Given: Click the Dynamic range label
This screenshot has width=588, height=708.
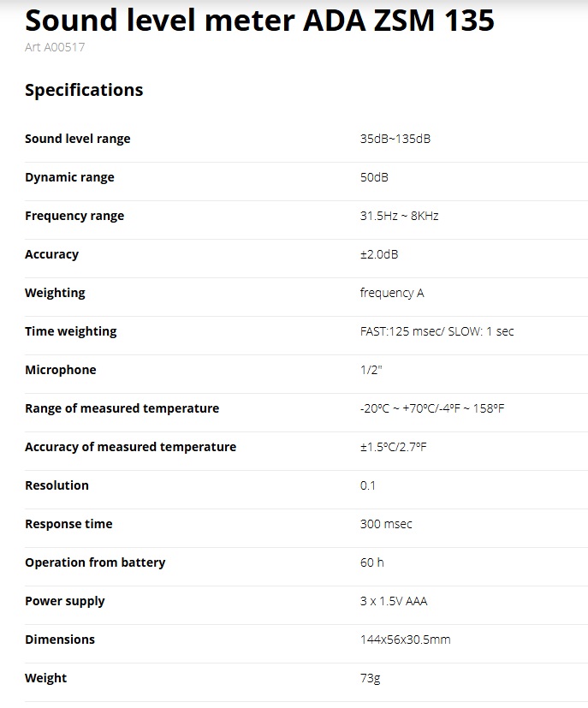Looking at the screenshot, I should [x=69, y=177].
